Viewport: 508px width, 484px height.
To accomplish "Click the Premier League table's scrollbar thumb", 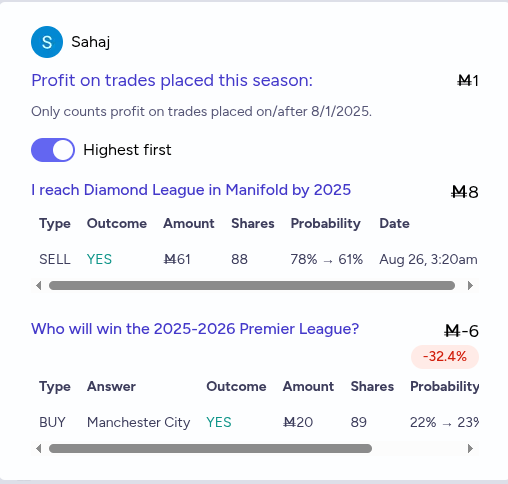I will [210, 449].
